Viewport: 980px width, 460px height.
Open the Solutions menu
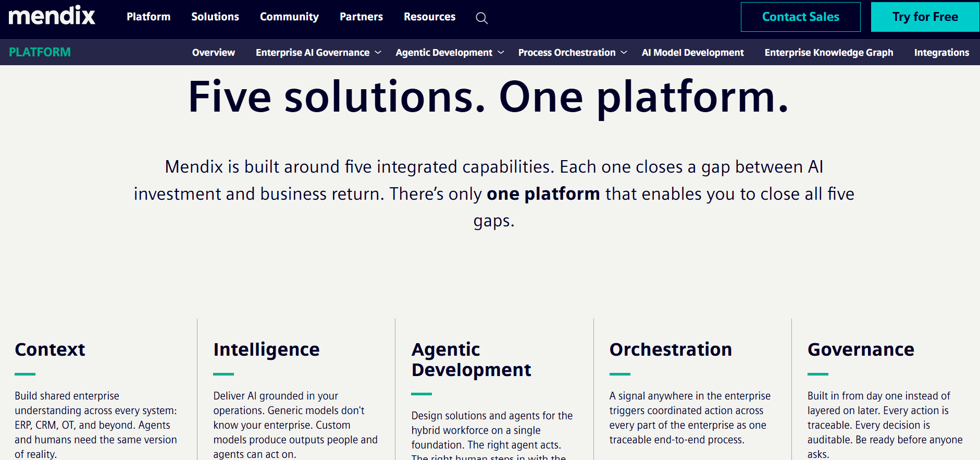[x=215, y=17]
